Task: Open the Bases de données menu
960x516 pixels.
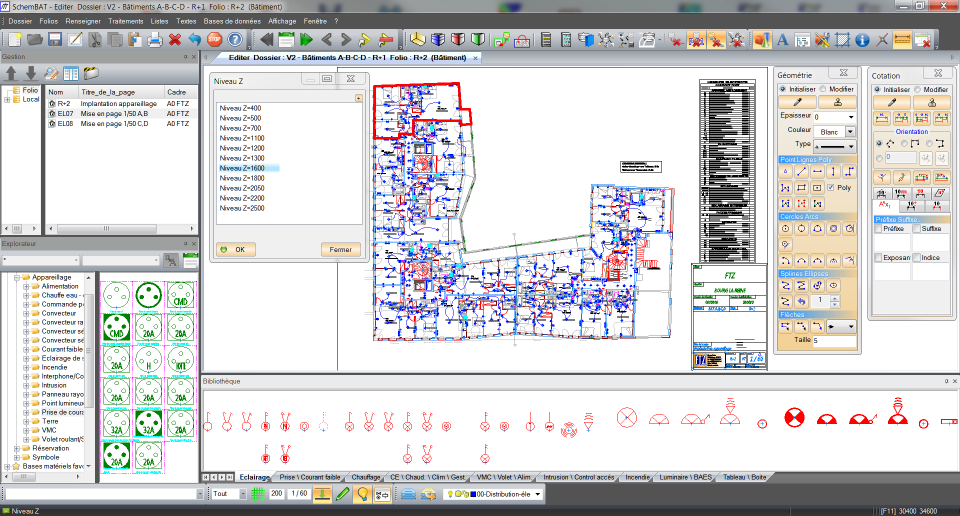Action: (233, 21)
